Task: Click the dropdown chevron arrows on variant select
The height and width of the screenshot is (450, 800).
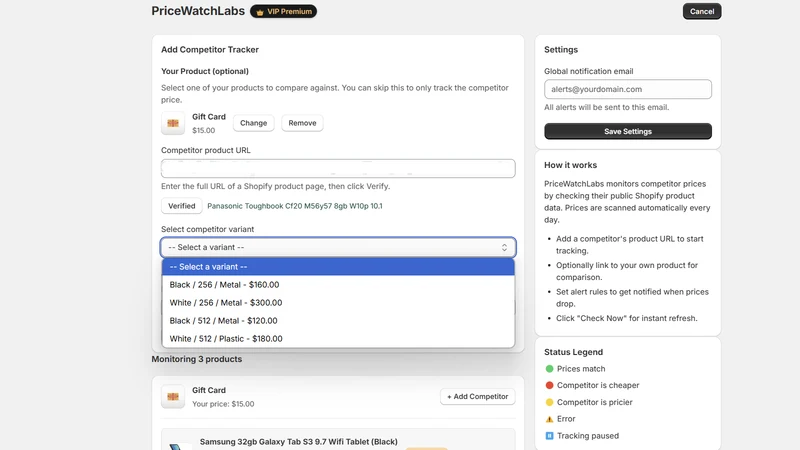Action: click(x=504, y=247)
